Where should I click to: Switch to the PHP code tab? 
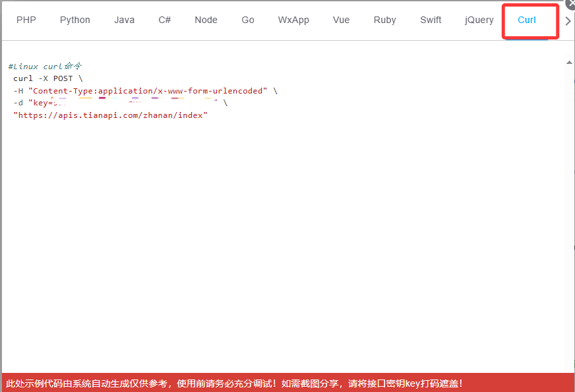26,20
